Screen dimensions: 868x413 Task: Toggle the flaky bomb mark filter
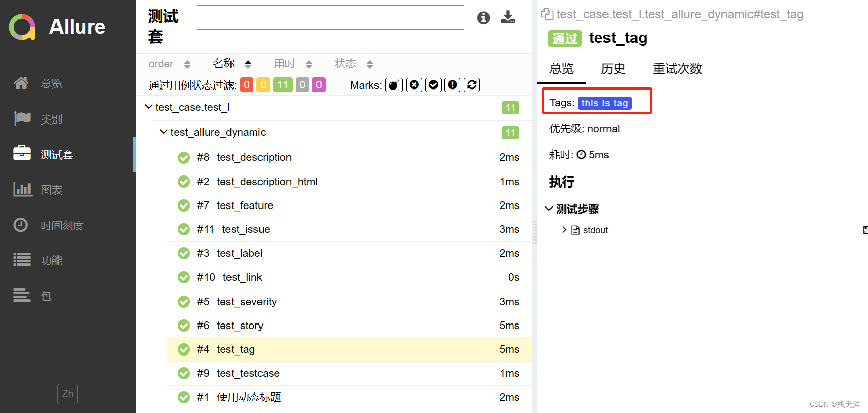pos(394,85)
